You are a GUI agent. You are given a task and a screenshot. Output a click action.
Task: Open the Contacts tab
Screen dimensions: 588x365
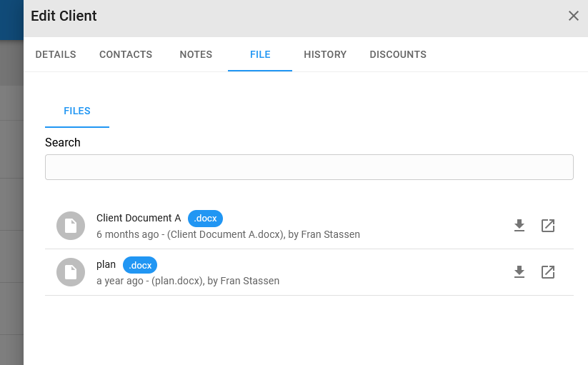(x=126, y=54)
